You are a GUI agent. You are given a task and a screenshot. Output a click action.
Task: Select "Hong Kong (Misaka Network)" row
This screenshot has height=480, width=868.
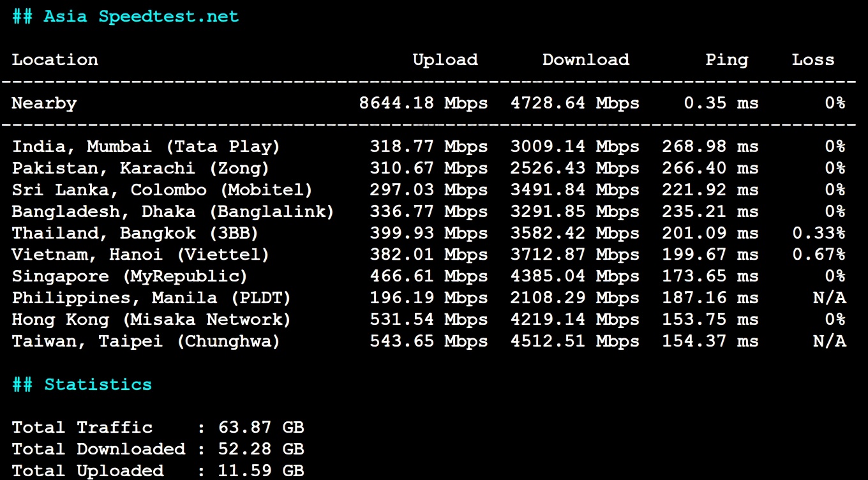pos(429,320)
